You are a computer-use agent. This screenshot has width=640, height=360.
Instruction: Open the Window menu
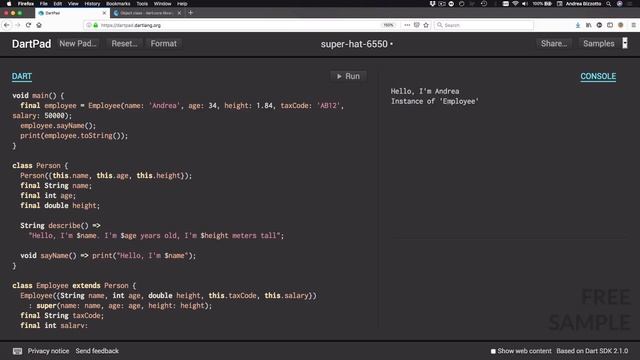(x=162, y=4)
